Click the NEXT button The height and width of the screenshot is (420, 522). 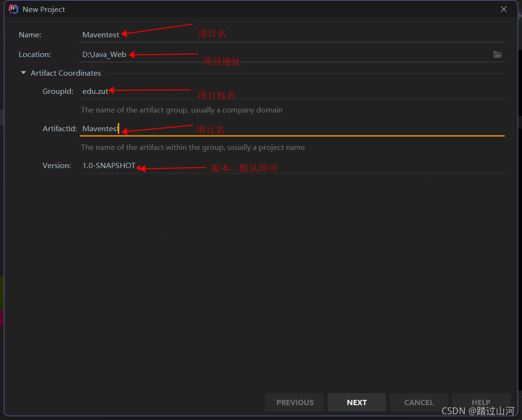[357, 402]
